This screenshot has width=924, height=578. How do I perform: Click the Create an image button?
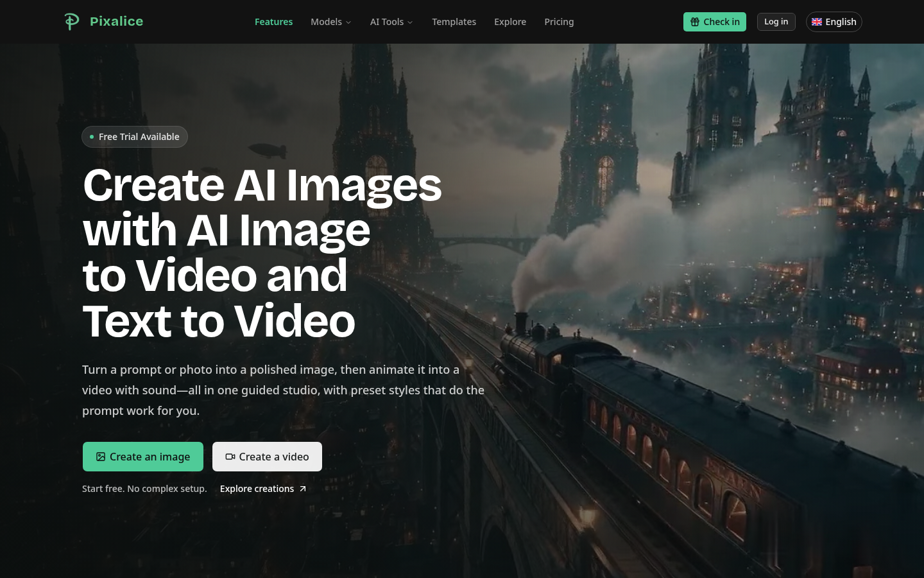143,457
